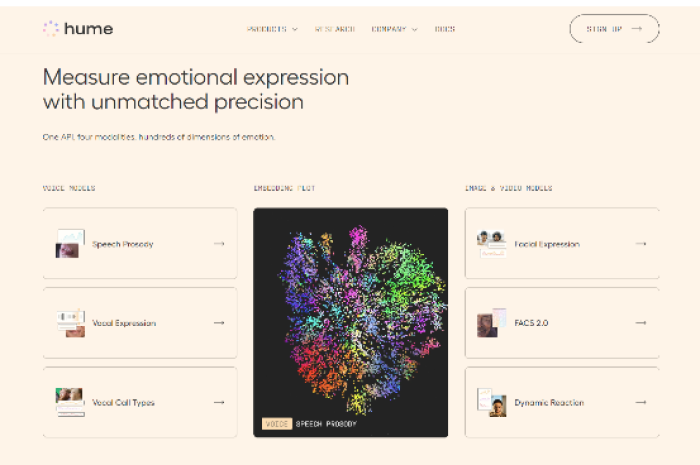Click the FACS 2.0 thumbnail icon
Viewport: 700px width, 465px height.
click(x=492, y=323)
